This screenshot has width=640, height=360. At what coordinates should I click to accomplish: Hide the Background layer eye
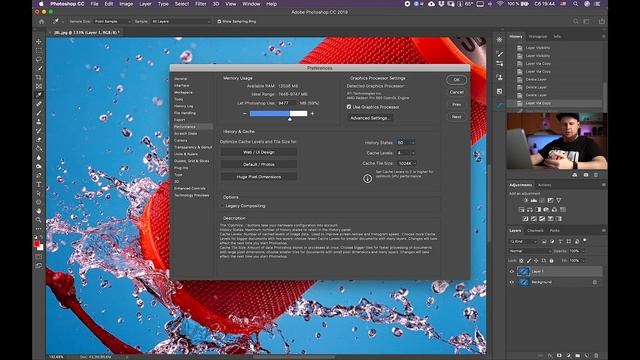(512, 282)
